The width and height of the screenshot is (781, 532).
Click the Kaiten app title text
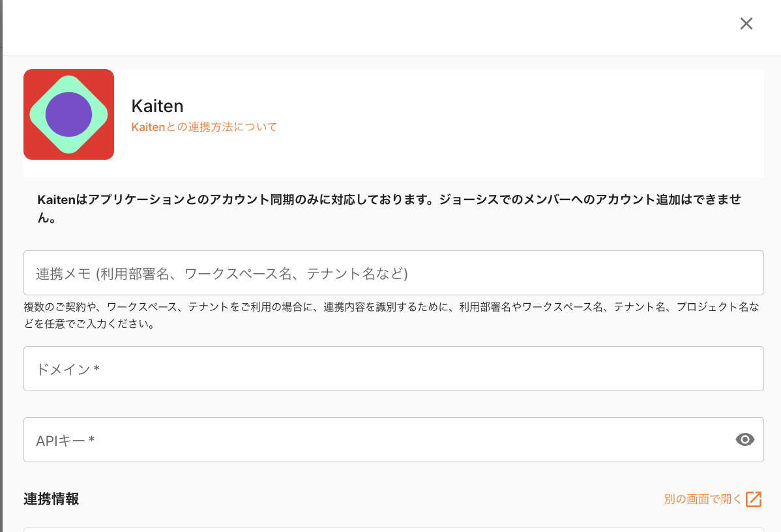click(x=157, y=106)
